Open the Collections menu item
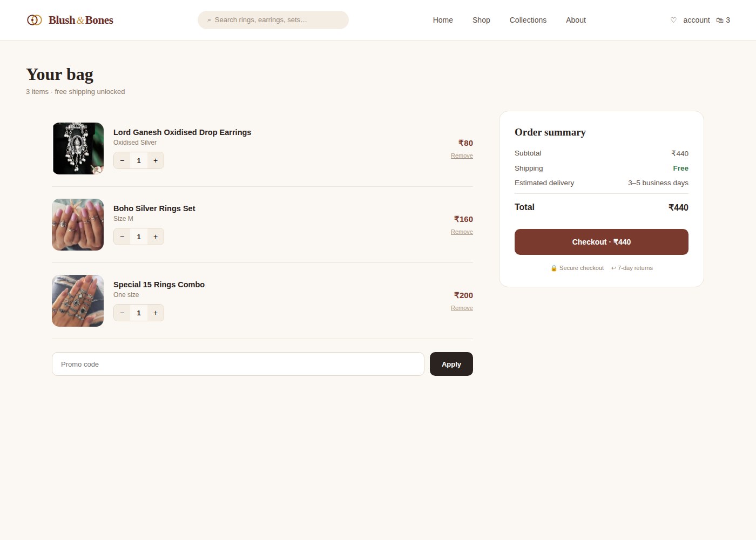The image size is (756, 540). (x=528, y=20)
